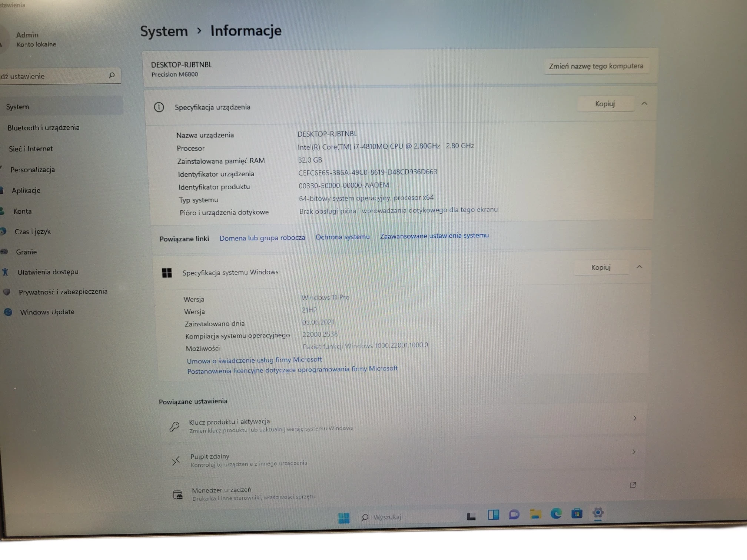
Task: Collapse the Specyfikacja systemu Windows section chevron
Action: point(639,266)
